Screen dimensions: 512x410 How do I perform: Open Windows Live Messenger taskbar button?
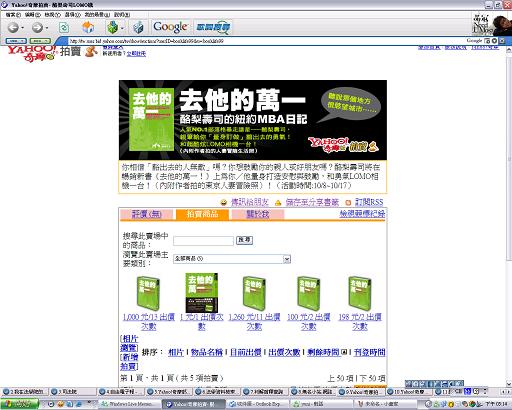[x=129, y=404]
